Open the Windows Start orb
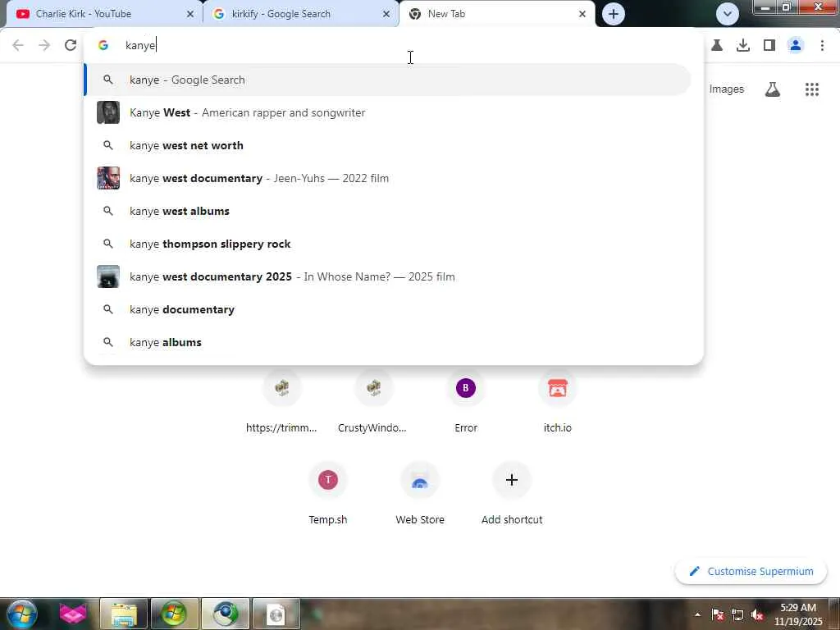The image size is (840, 630). (x=22, y=614)
